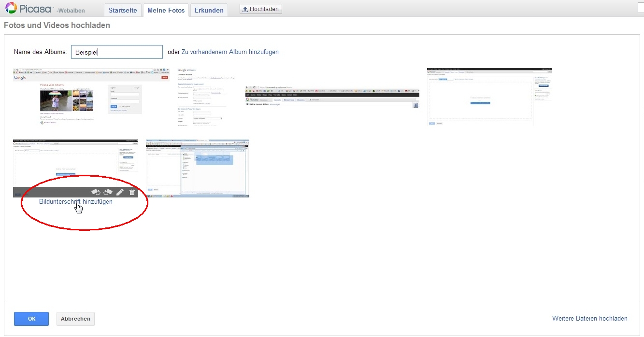Screen dimensions: 644x337
Task: Open Zu vorhandenem Album hinzufügen link
Action: point(230,52)
